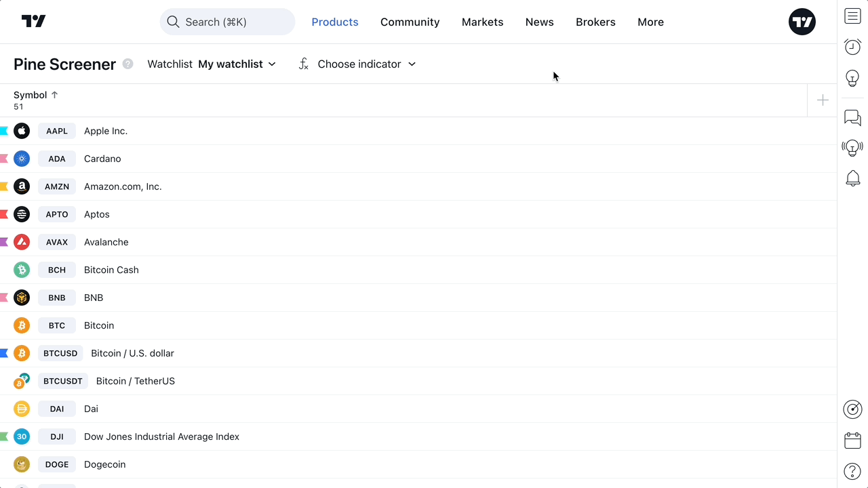Open the Community menu
The width and height of the screenshot is (868, 488).
410,22
